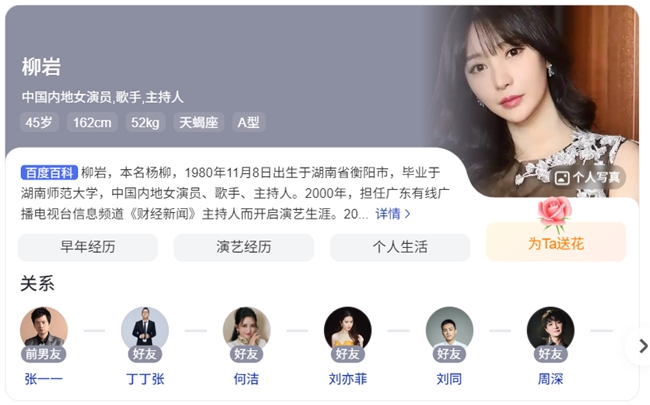Open 张一一 avatar thumbnail
This screenshot has height=405, width=650.
tap(44, 330)
